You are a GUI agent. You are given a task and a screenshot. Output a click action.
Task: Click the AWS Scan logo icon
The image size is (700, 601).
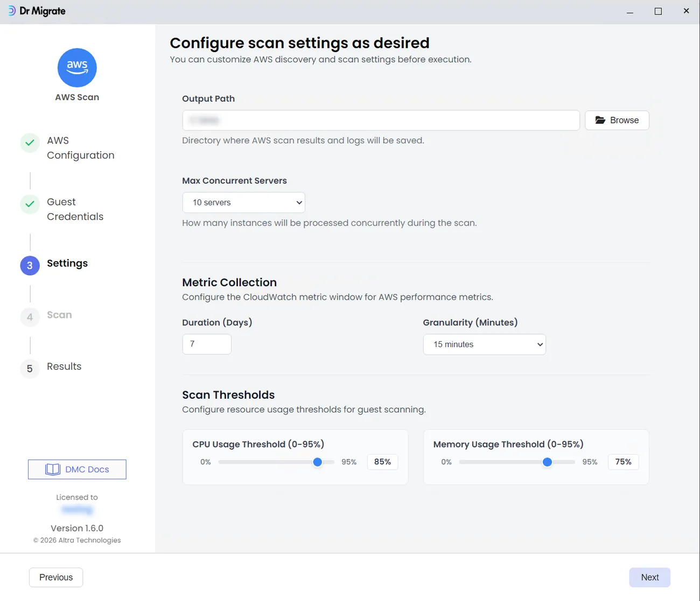coord(77,68)
